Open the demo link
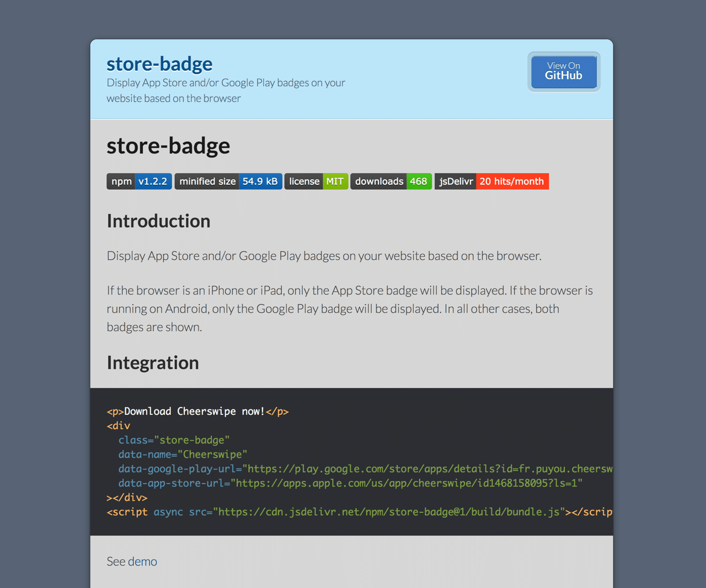This screenshot has width=706, height=588. click(142, 562)
